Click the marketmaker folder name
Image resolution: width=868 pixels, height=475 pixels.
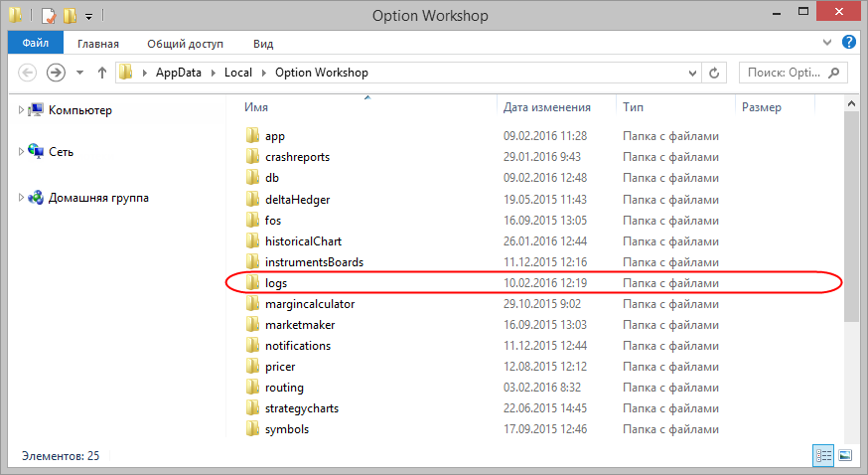pyautogui.click(x=300, y=325)
